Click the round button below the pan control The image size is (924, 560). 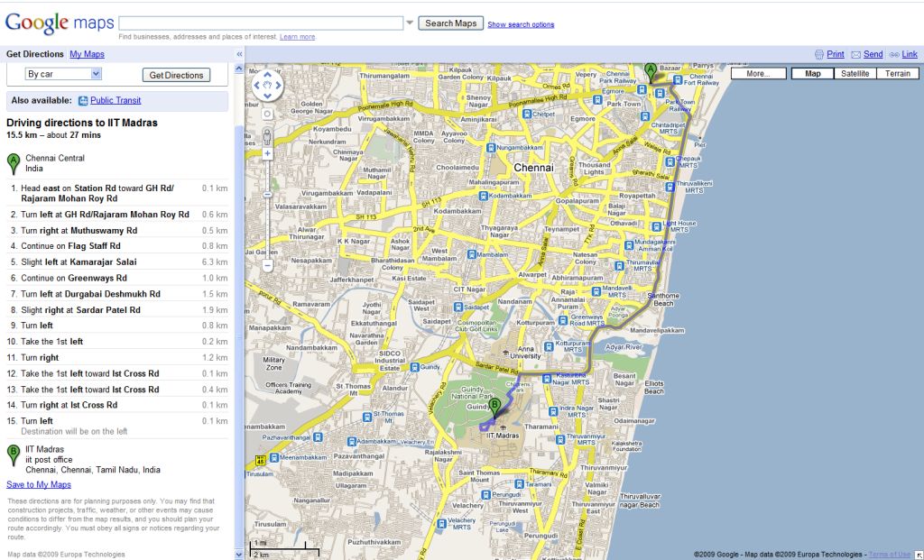(267, 114)
